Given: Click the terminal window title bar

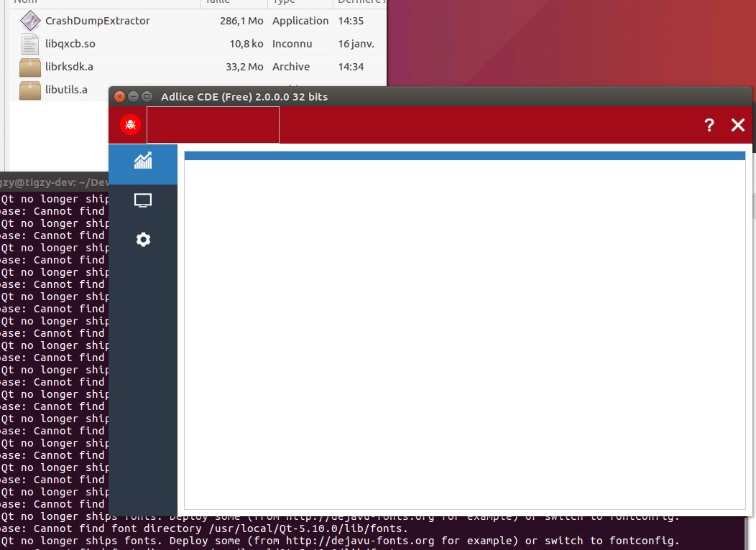Looking at the screenshot, I should 54,182.
